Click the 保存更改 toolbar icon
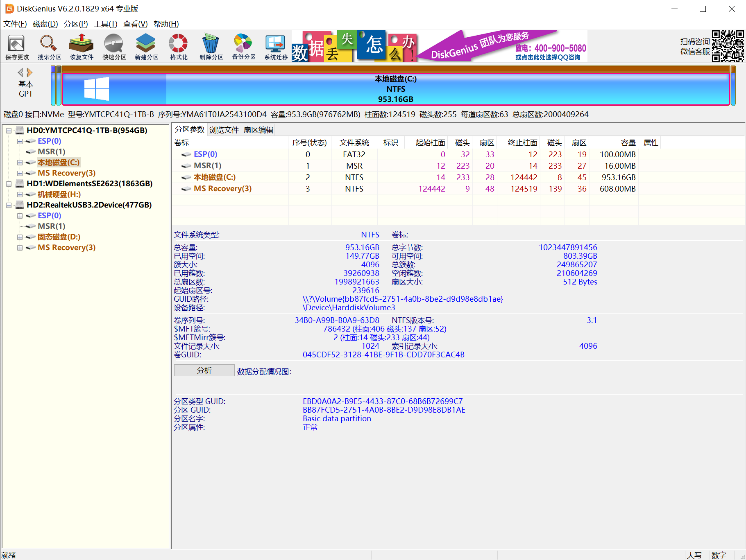This screenshot has width=746, height=560. coord(17,47)
